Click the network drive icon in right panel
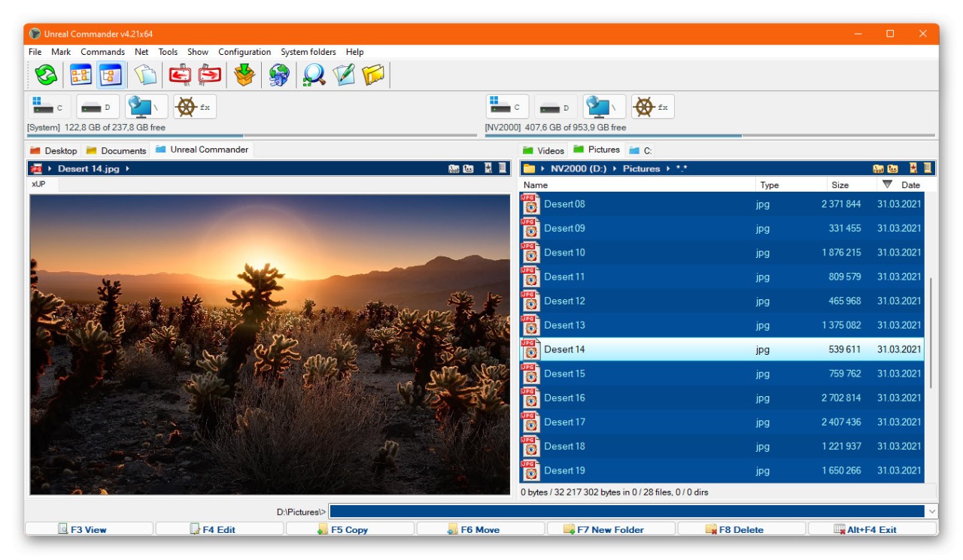 tap(604, 107)
